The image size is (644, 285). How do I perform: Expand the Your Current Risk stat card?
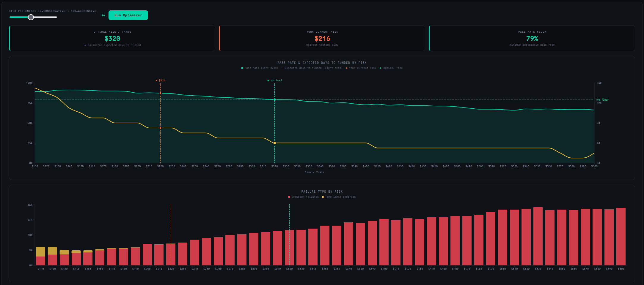coord(322,38)
